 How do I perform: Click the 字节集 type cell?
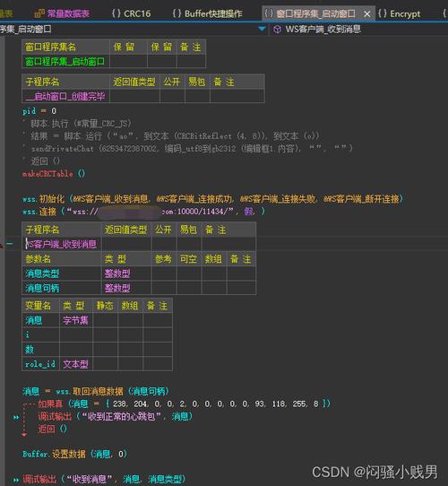pyautogui.click(x=76, y=320)
